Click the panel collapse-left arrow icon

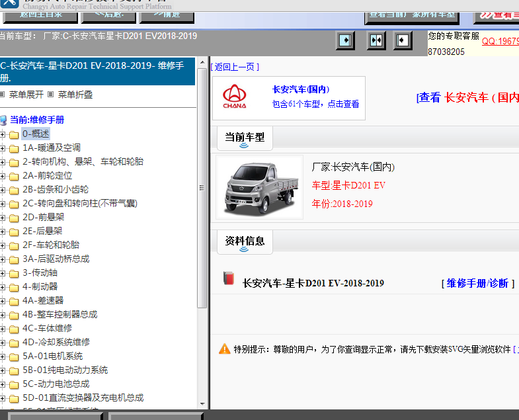coord(402,40)
